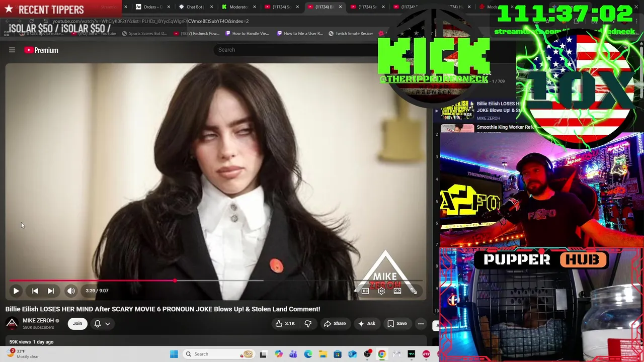Click the browser address bar URL

[x=150, y=21]
